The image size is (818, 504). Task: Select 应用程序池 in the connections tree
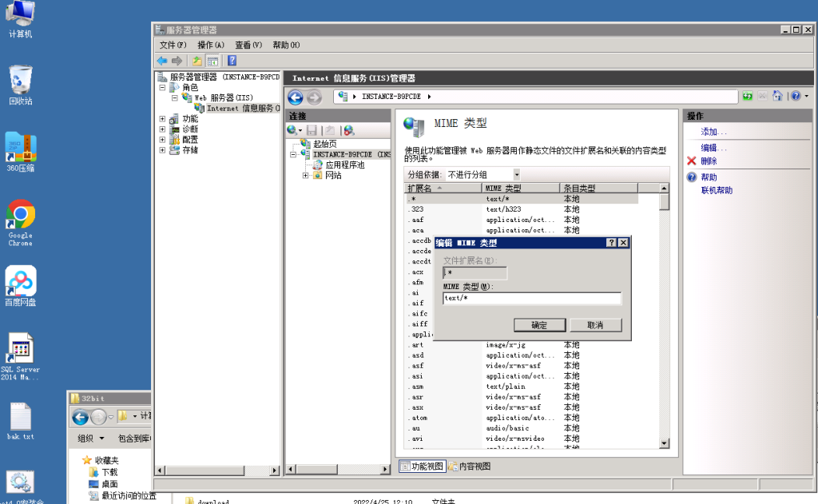[344, 165]
